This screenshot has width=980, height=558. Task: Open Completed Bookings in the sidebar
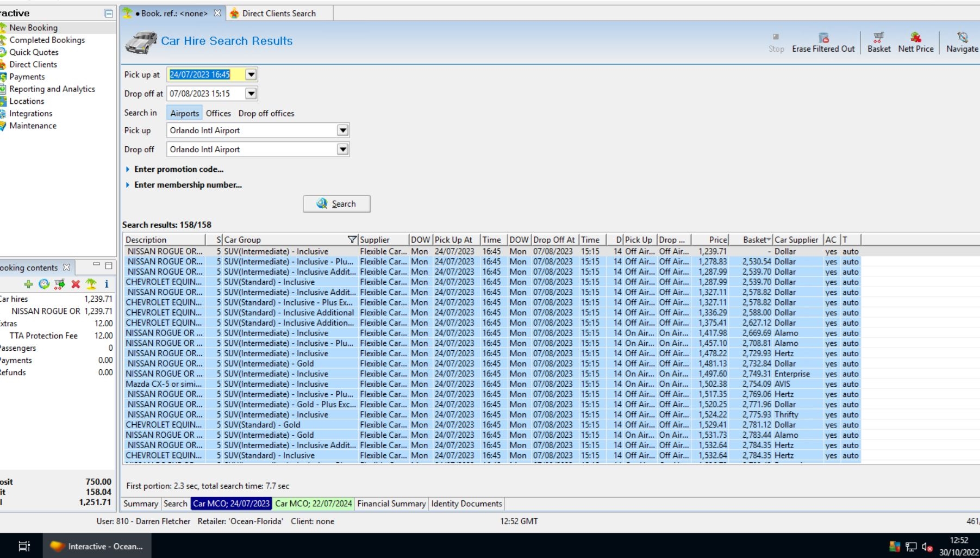(x=47, y=40)
